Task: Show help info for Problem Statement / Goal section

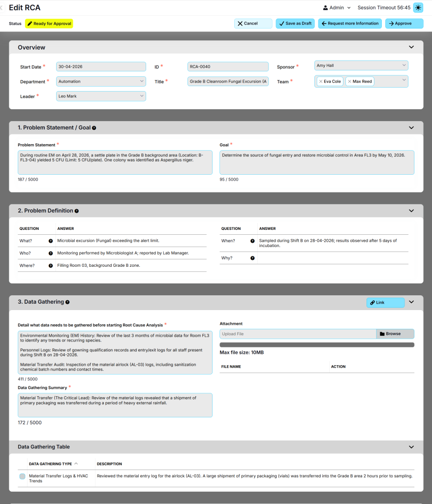Action: coord(94,128)
